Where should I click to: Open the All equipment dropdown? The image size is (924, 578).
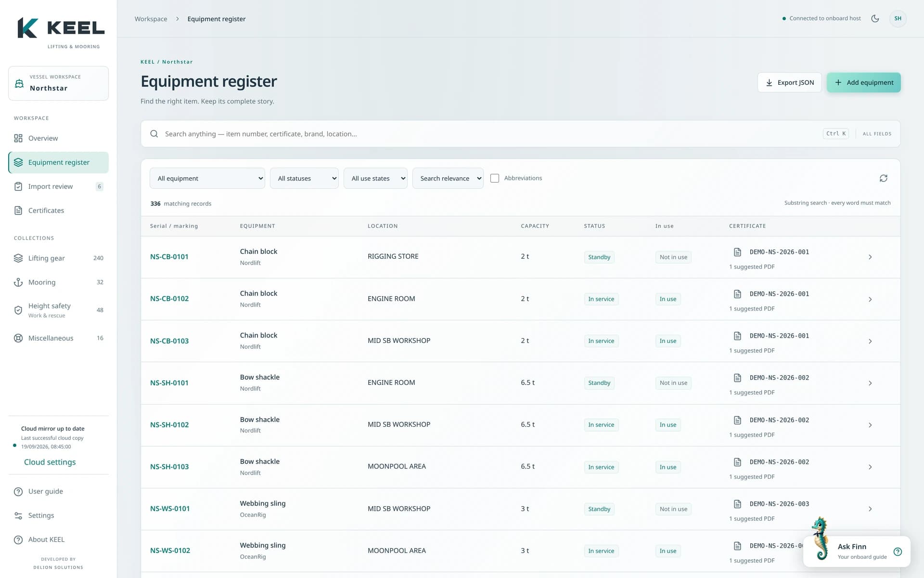click(x=207, y=178)
